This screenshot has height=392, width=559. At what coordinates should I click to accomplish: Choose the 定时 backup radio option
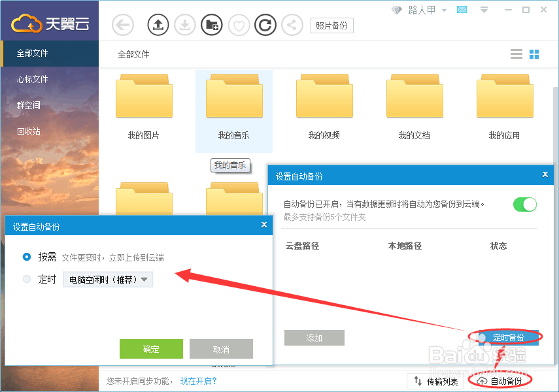click(x=25, y=279)
